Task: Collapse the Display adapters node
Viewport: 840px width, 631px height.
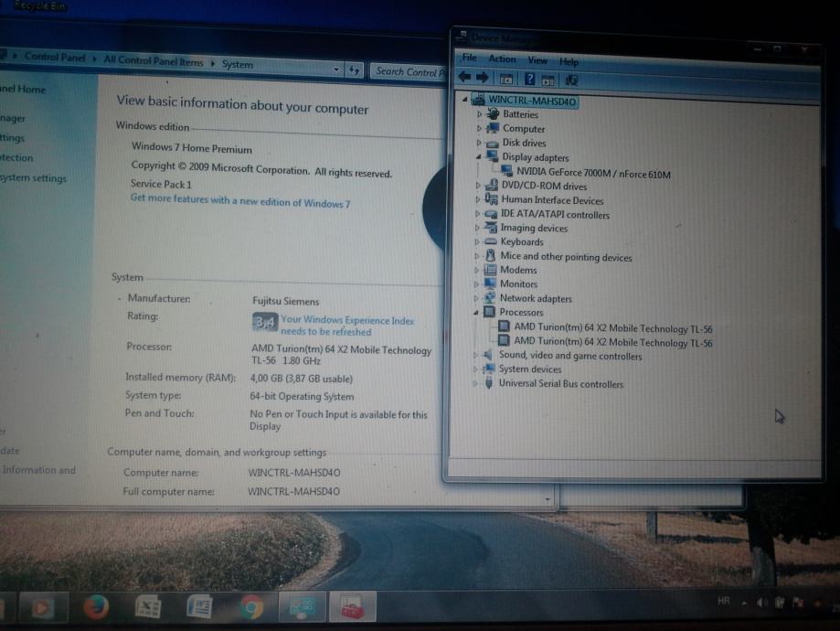Action: click(x=478, y=157)
